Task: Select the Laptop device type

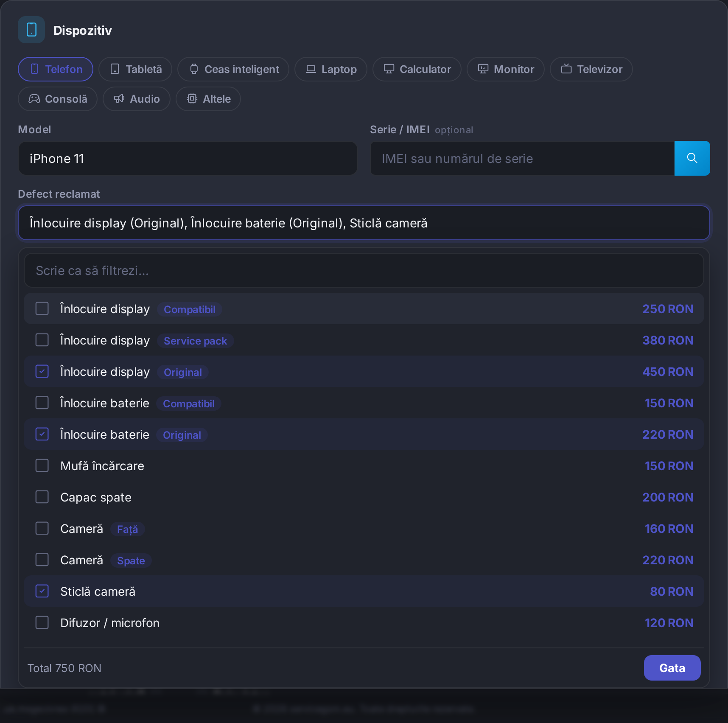Action: (x=331, y=69)
